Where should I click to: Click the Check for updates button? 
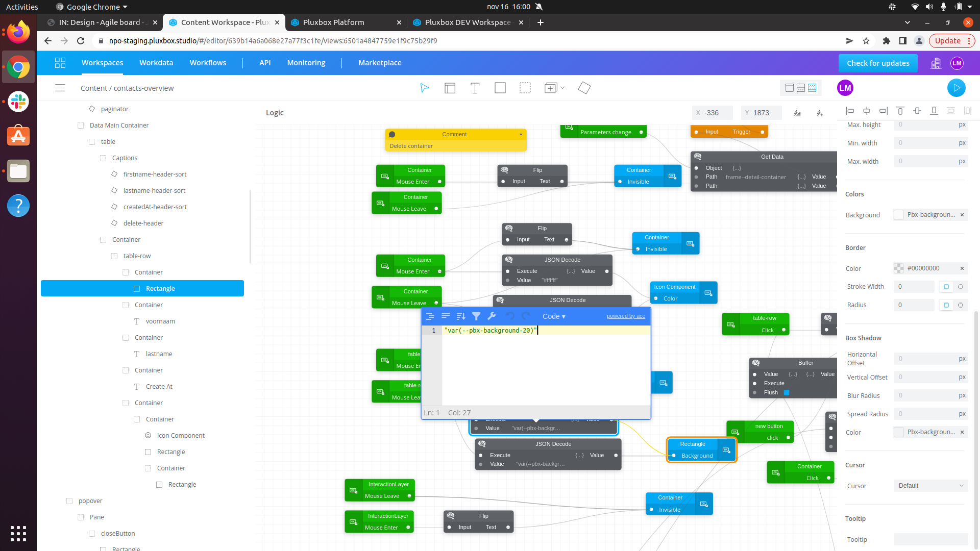coord(878,63)
